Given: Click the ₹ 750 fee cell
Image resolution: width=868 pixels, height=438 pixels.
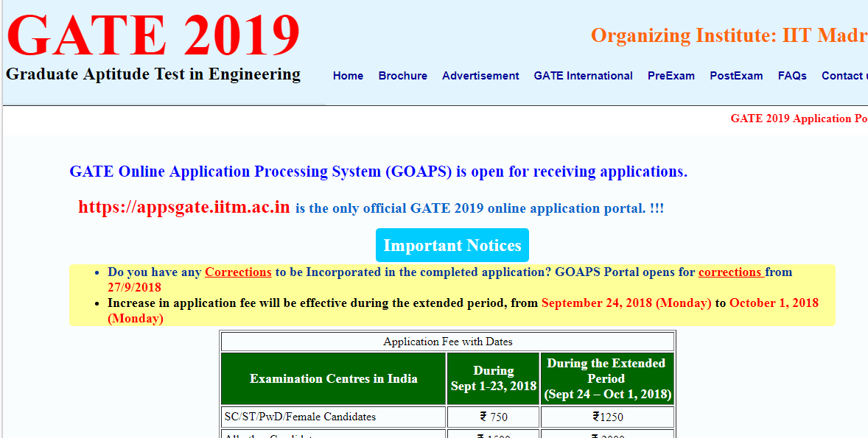Looking at the screenshot, I should tap(493, 417).
